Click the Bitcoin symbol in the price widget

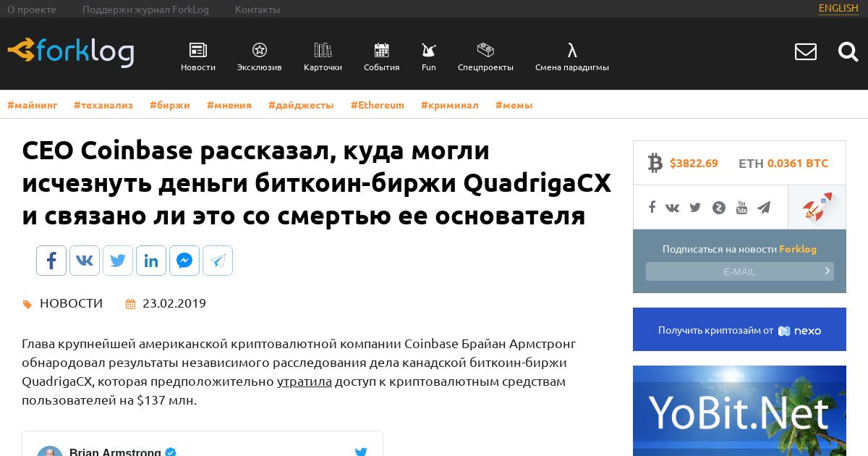pos(655,163)
